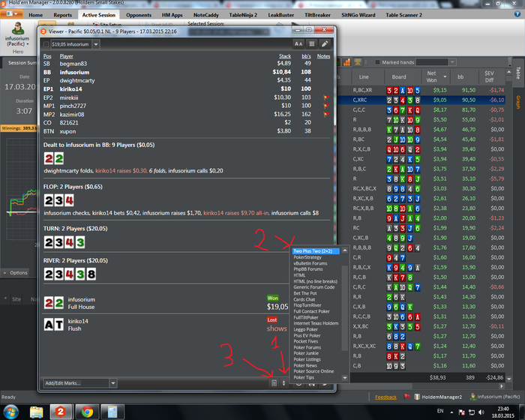This screenshot has width=525, height=420.
Task: Open the vertical Graph side tab
Action: tap(518, 102)
